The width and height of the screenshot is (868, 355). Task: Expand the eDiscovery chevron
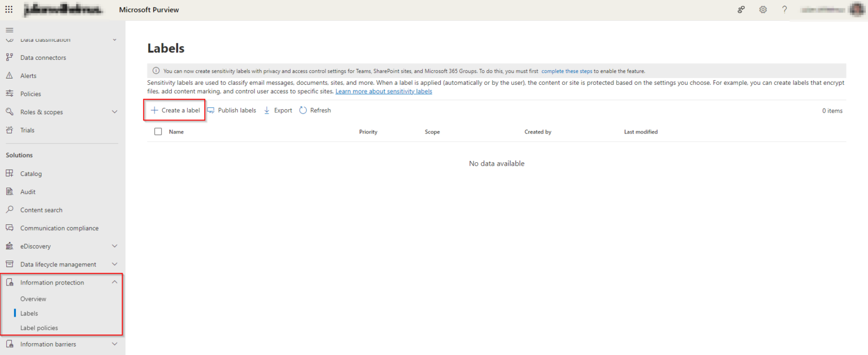click(x=115, y=246)
